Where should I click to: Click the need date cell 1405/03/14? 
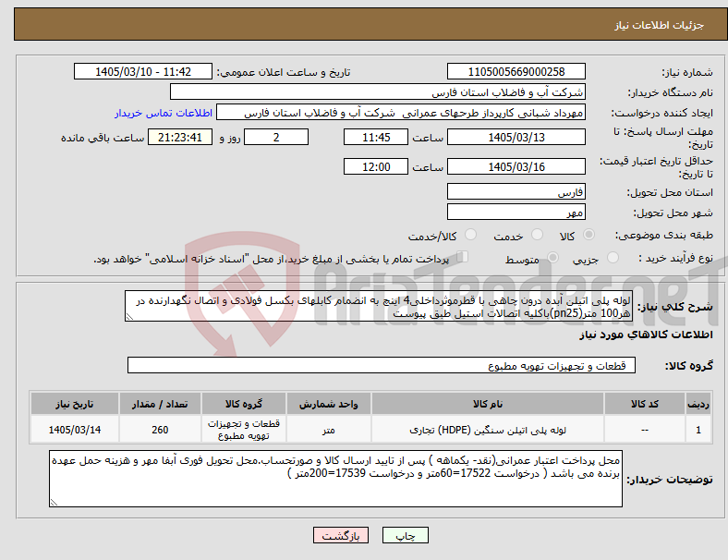pos(74,430)
